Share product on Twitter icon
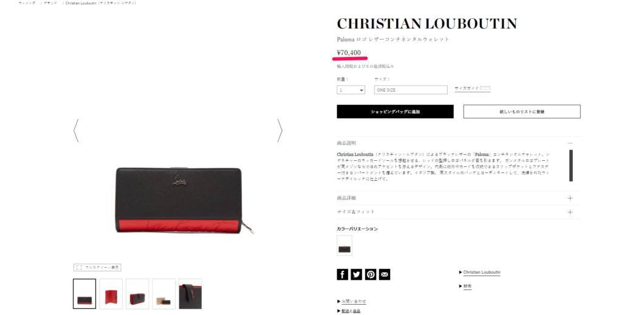 (357, 274)
